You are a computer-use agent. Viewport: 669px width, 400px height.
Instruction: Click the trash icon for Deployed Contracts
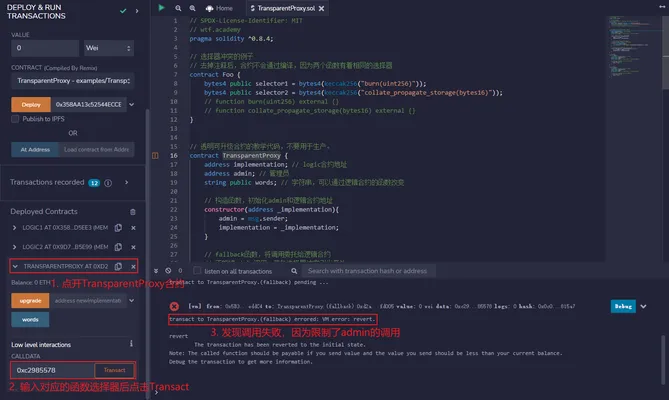coord(133,212)
